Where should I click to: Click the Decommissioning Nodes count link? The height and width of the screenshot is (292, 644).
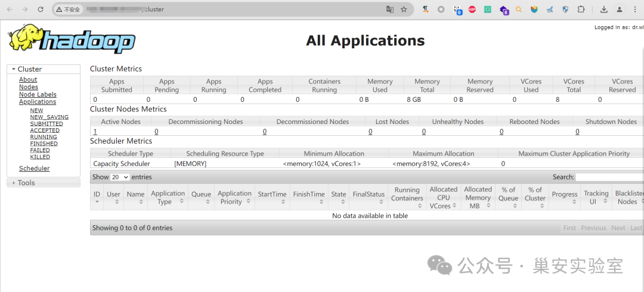pos(156,132)
